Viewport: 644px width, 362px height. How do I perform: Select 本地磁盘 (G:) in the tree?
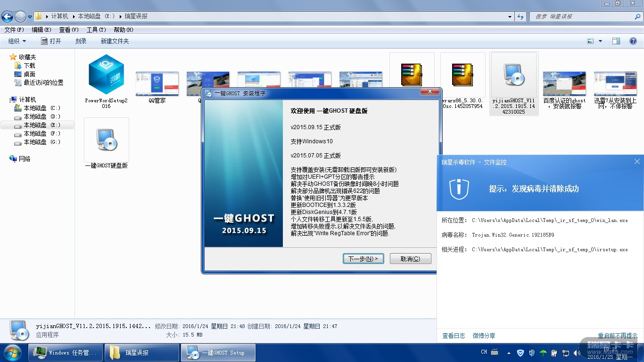coord(42,142)
